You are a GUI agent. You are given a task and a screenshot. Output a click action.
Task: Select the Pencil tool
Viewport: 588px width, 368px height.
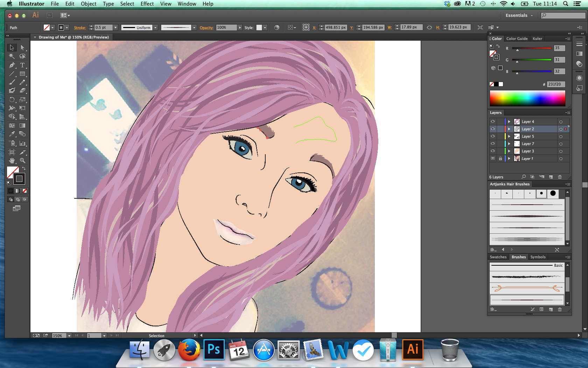tap(22, 82)
